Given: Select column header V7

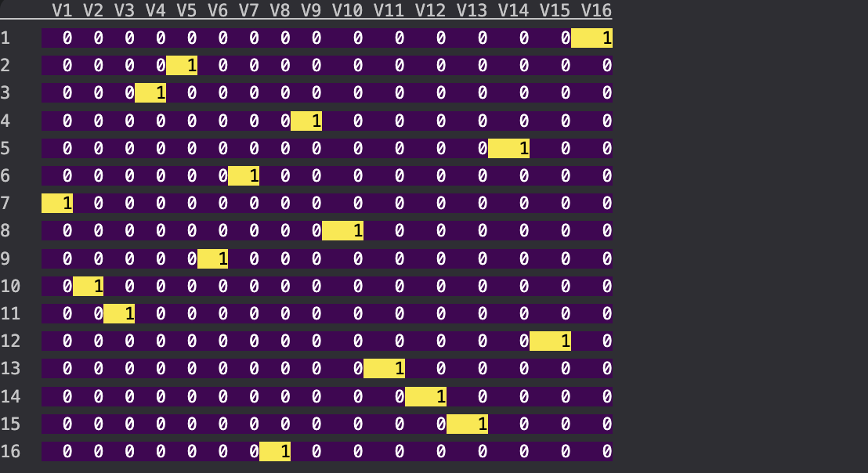Looking at the screenshot, I should click(x=248, y=10).
